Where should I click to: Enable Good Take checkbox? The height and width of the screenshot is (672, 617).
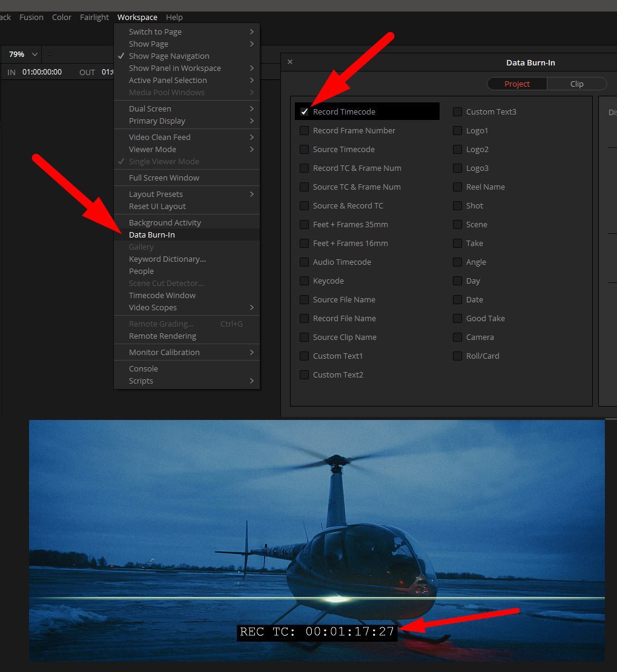[457, 319]
